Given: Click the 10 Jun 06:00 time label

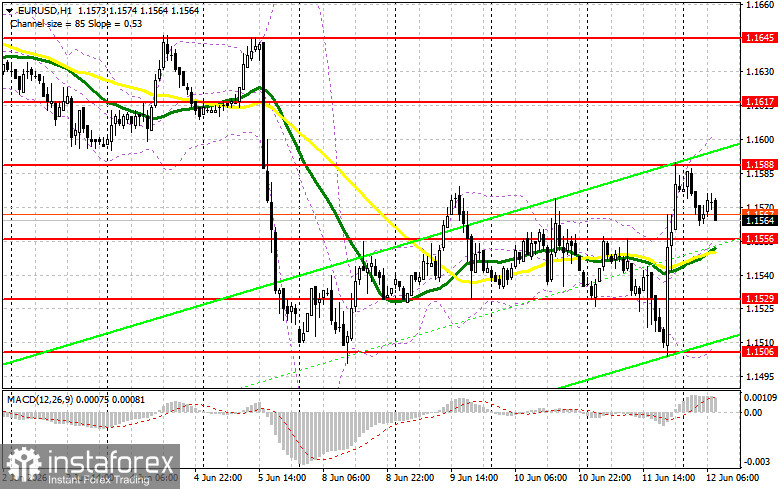Looking at the screenshot, I should click(540, 478).
